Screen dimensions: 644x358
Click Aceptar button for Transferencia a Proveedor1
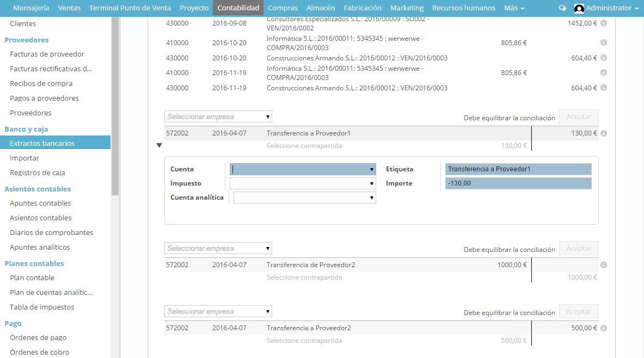coord(579,116)
